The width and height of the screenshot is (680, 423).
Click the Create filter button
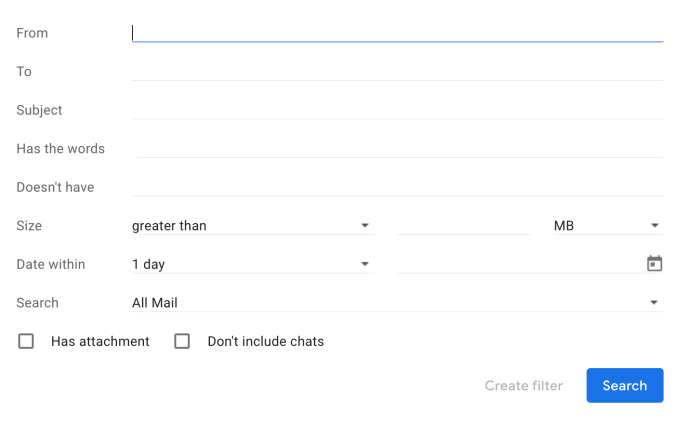click(x=523, y=385)
